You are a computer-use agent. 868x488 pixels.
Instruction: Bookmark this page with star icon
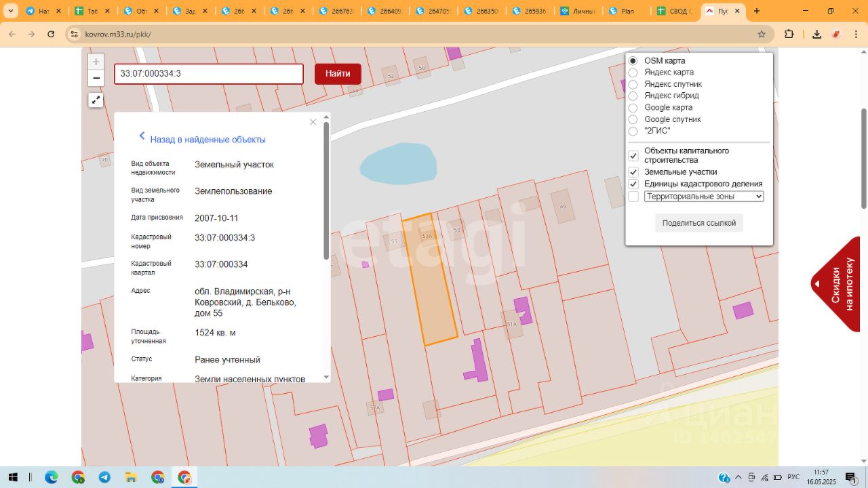762,34
